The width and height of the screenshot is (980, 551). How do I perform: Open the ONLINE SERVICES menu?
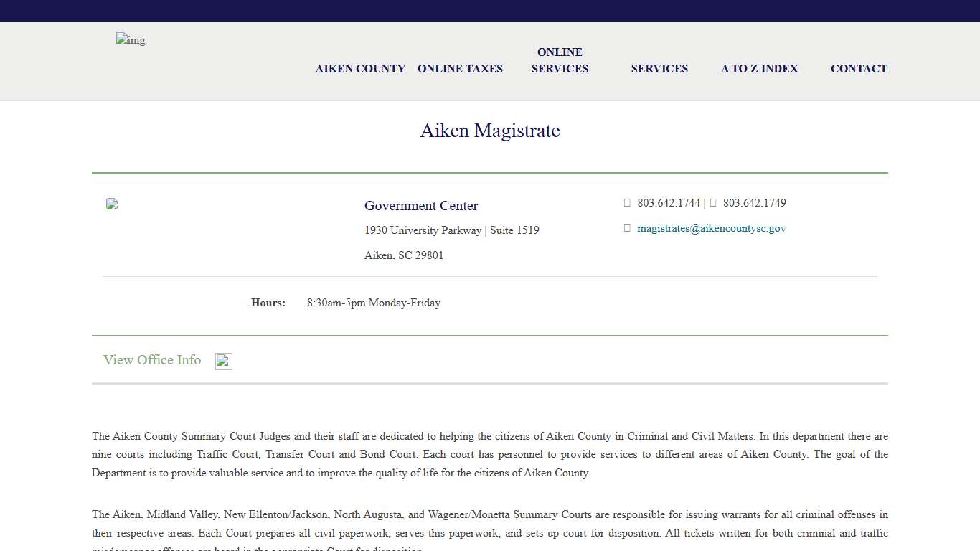(560, 60)
